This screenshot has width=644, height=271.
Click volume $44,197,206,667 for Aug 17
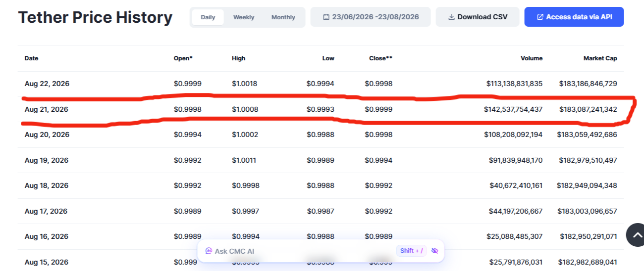tap(516, 211)
